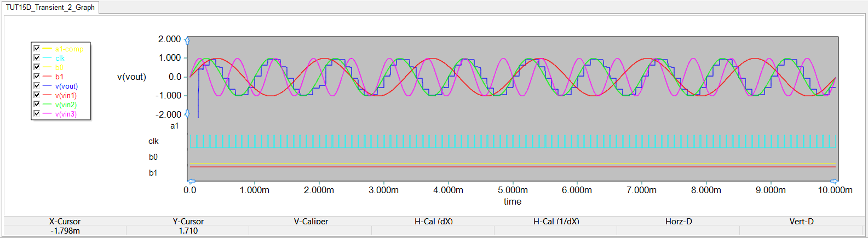Hide the clk trace via legend checkbox

[37, 58]
